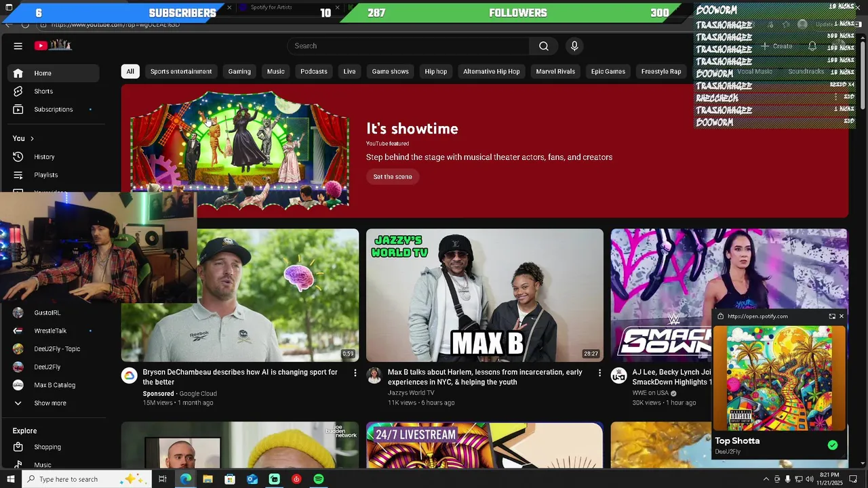Select the Game shows chip
Viewport: 868px width, 488px height.
click(x=391, y=71)
